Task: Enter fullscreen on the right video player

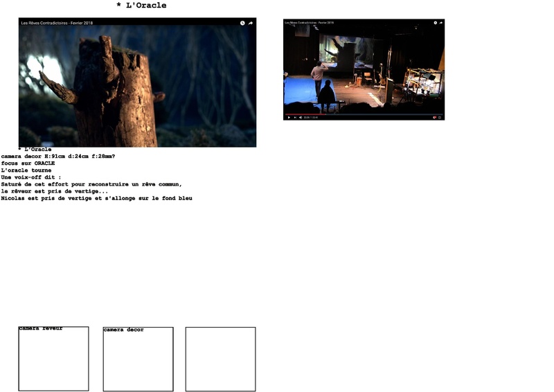Action: [440, 117]
